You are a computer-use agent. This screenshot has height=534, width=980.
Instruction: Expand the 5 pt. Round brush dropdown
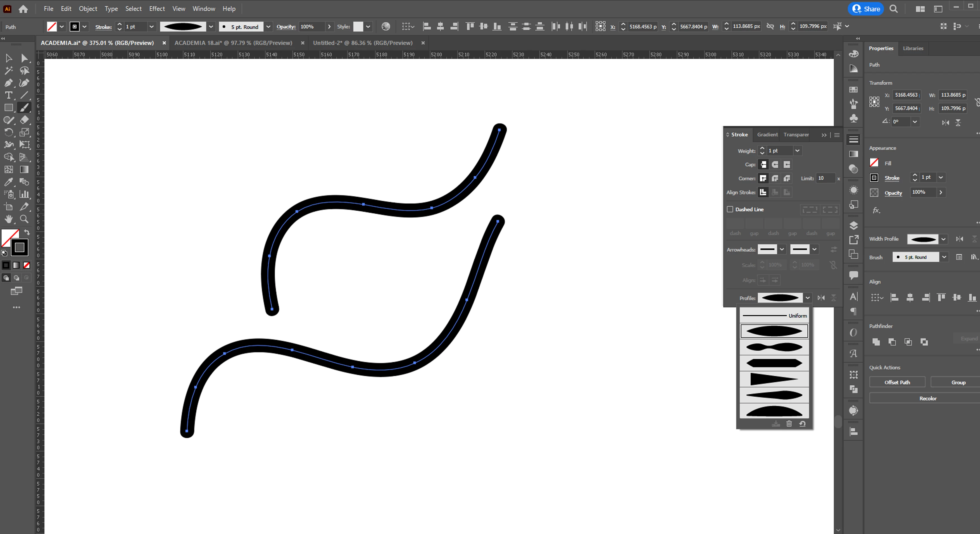(268, 27)
